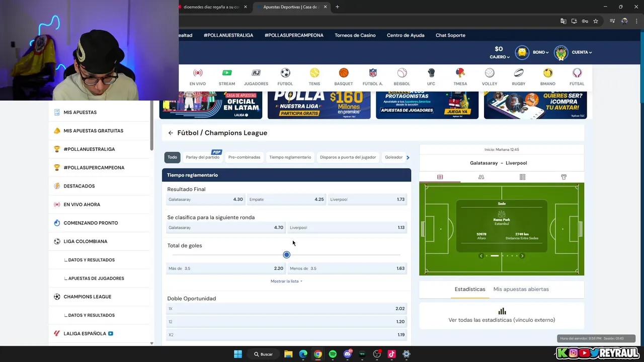Image resolution: width=644 pixels, height=362 pixels.
Task: Open LIGA COLOMBIANA in the sidebar
Action: pyautogui.click(x=86, y=241)
